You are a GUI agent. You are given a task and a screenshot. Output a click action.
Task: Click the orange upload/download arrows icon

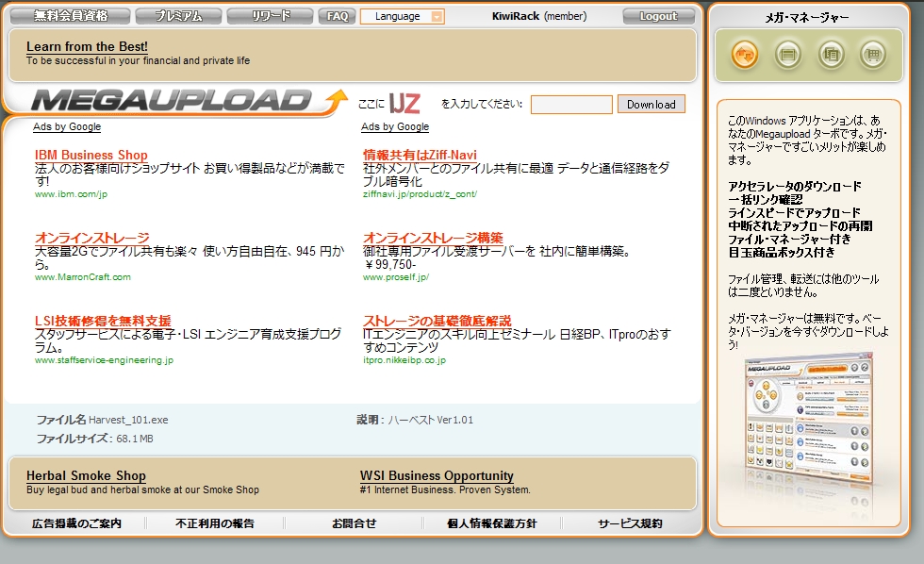click(x=745, y=55)
